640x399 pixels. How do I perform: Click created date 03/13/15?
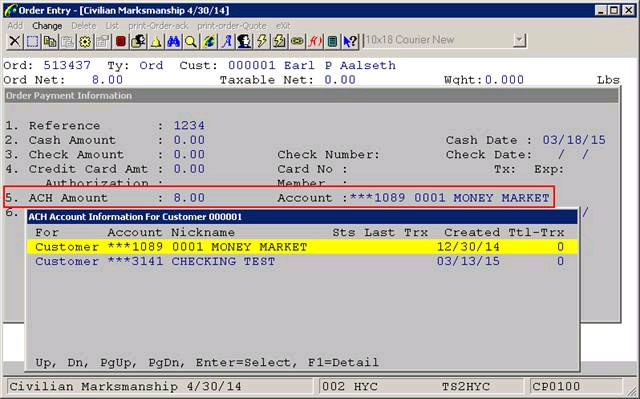tap(468, 261)
